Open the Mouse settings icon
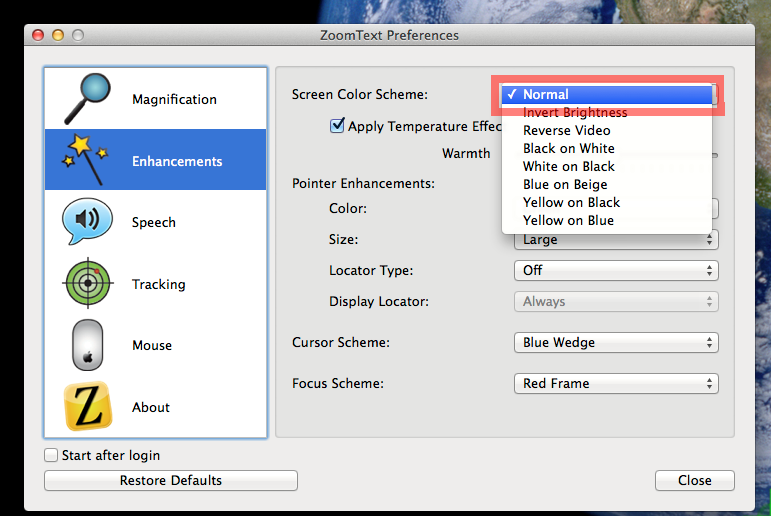 [87, 345]
